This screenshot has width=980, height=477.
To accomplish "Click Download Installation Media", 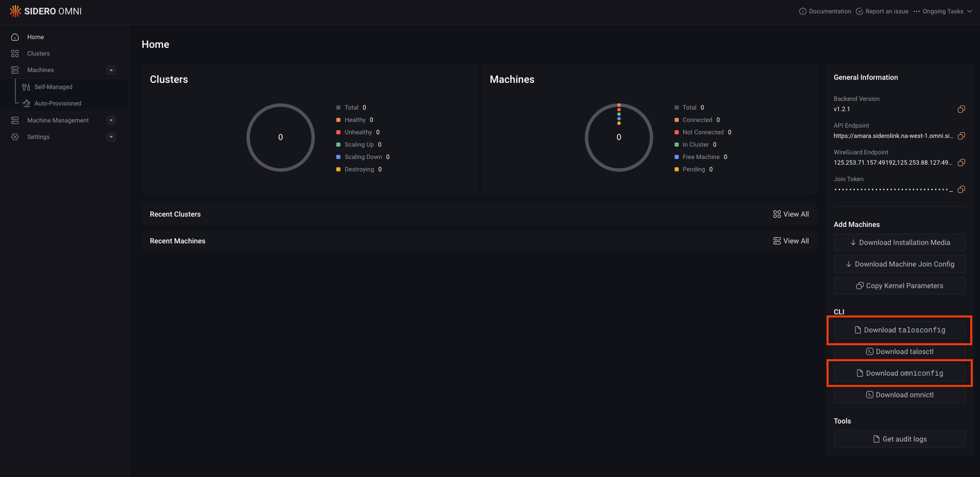I will [x=899, y=242].
